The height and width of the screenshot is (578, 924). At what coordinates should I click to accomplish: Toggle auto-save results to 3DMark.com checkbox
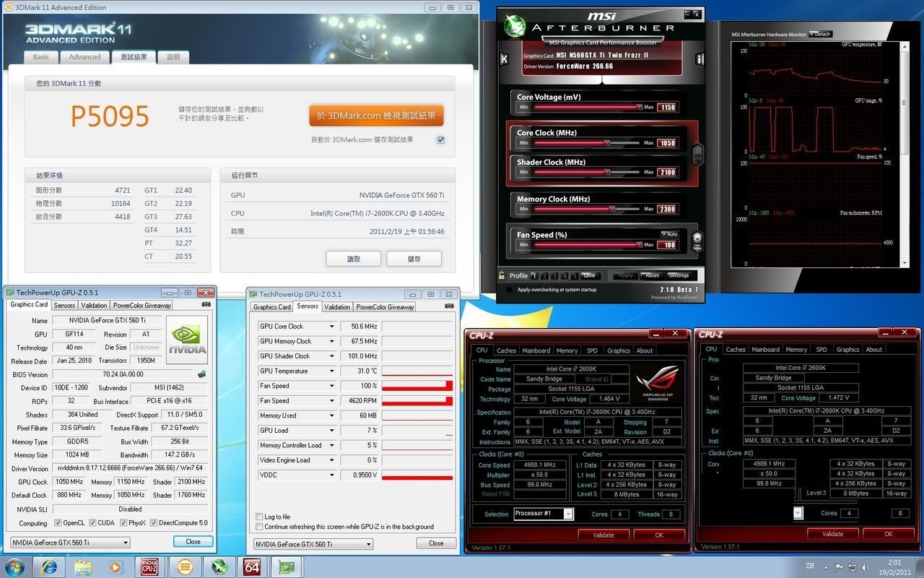pos(440,140)
